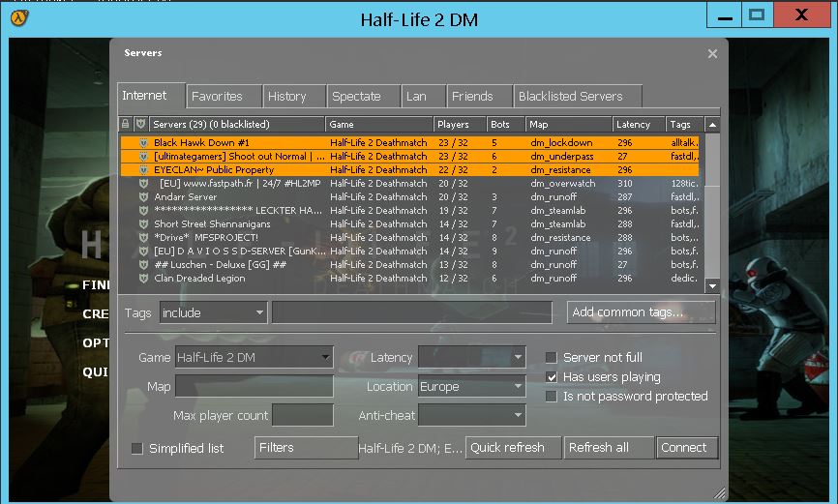The height and width of the screenshot is (504, 838).
Task: Select the Short Street Shennanigans server
Action: click(409, 223)
